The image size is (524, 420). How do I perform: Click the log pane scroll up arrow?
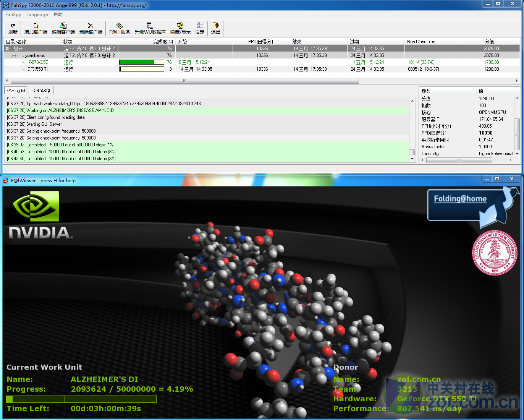click(412, 101)
